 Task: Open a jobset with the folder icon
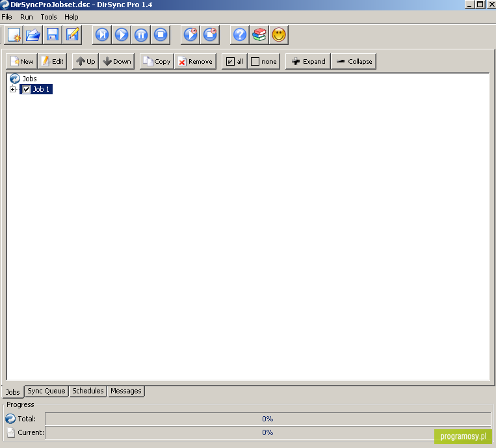(x=33, y=35)
